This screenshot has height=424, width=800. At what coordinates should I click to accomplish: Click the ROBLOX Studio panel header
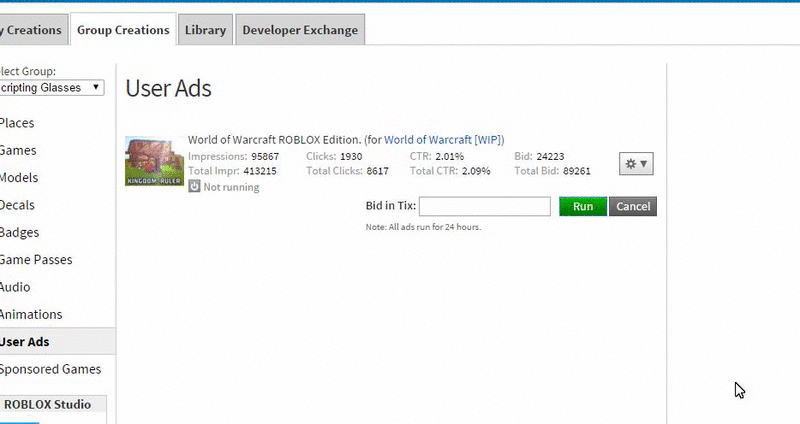53,404
